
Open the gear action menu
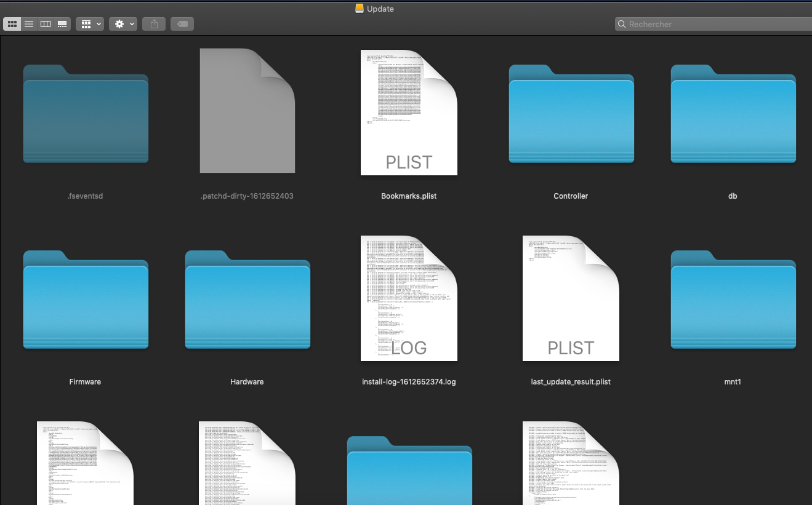click(x=123, y=24)
